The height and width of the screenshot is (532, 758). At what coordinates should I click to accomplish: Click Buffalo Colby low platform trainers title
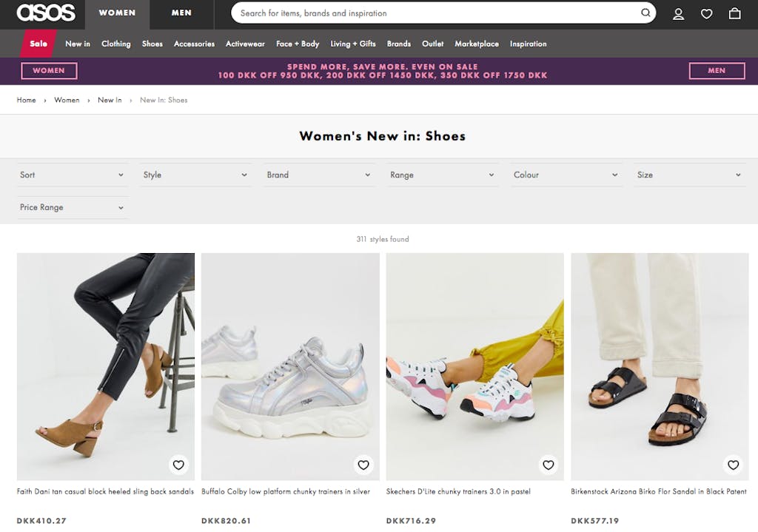click(286, 491)
